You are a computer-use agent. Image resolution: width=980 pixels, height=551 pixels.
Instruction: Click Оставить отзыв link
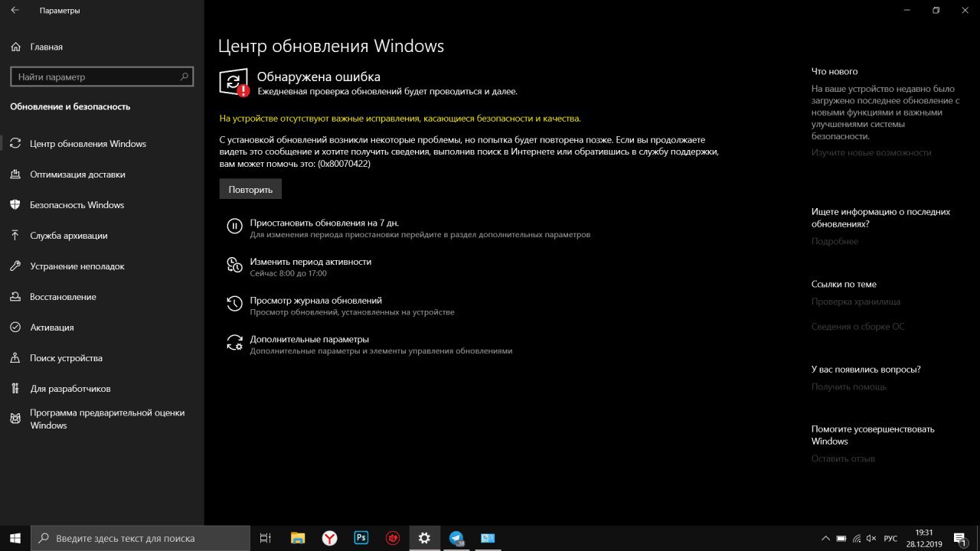843,458
